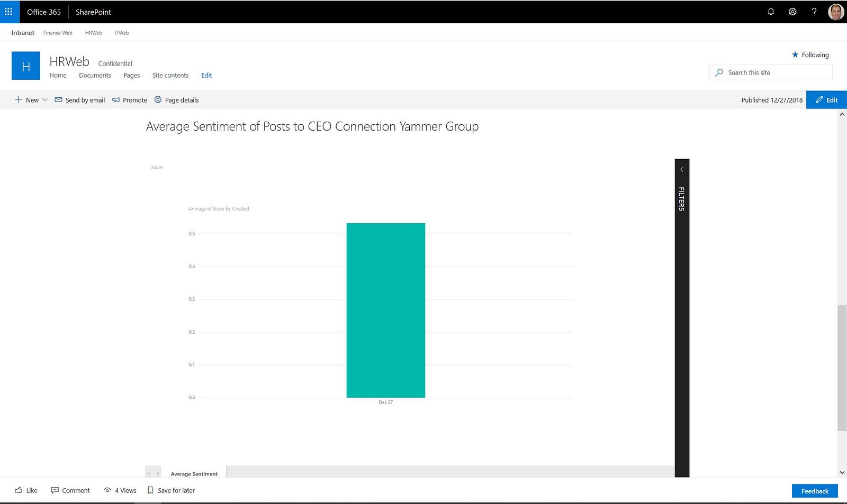The width and height of the screenshot is (847, 504).
Task: Save page for later with the bookmark
Action: (171, 490)
